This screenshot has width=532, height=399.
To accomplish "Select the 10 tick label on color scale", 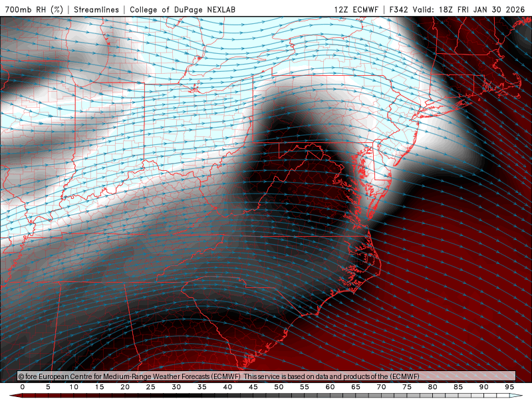I will [x=74, y=387].
